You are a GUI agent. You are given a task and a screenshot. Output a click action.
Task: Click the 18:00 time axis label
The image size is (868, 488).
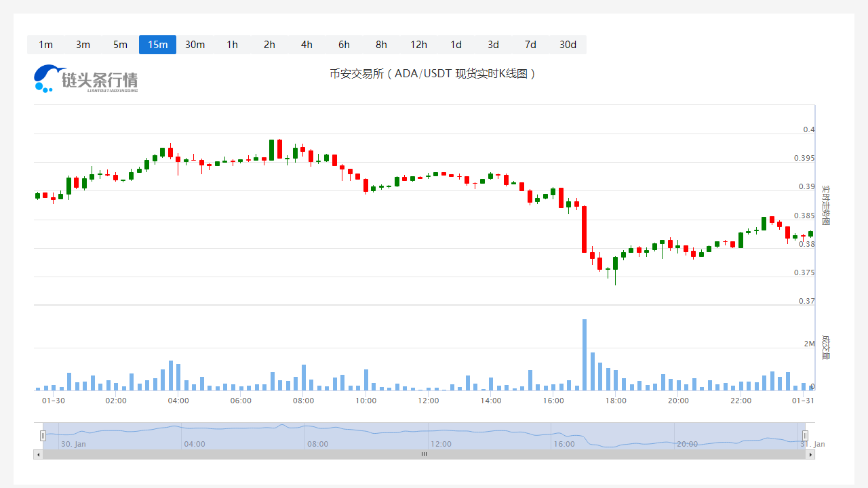616,401
